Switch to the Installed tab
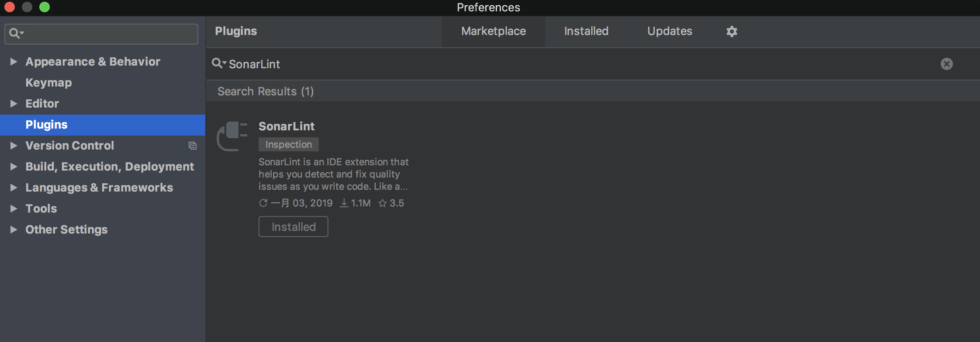This screenshot has width=980, height=342. (x=586, y=31)
